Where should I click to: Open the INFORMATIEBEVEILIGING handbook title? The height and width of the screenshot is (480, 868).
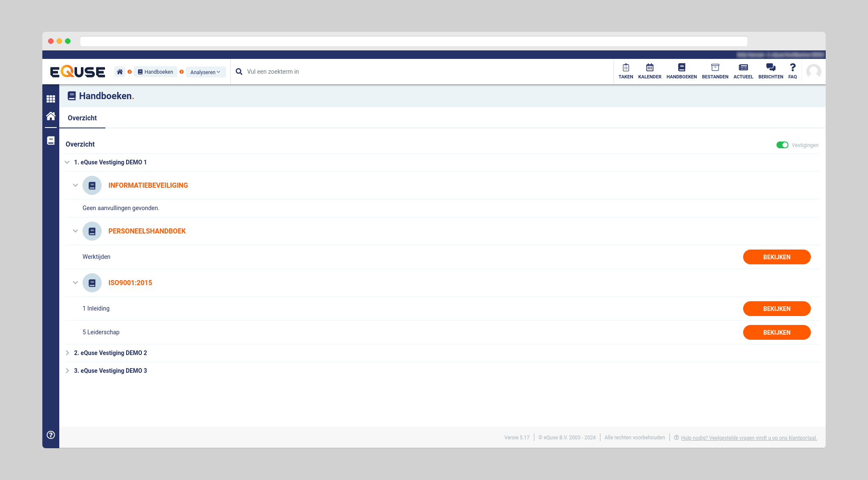click(x=148, y=185)
